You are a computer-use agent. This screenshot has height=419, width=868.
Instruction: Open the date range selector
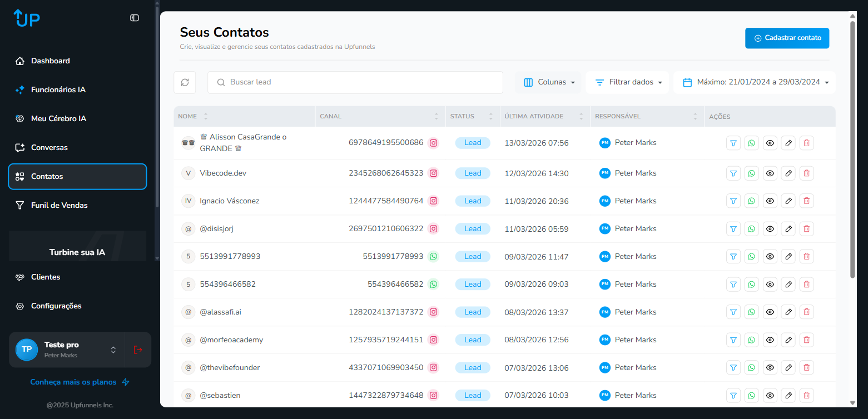pos(754,82)
